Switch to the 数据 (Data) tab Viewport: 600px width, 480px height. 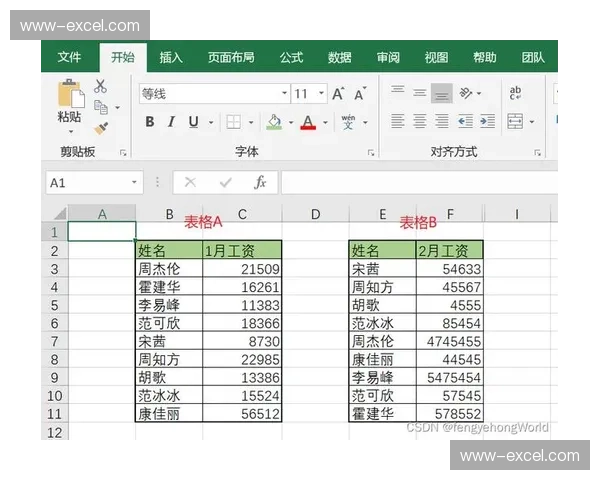pyautogui.click(x=339, y=57)
